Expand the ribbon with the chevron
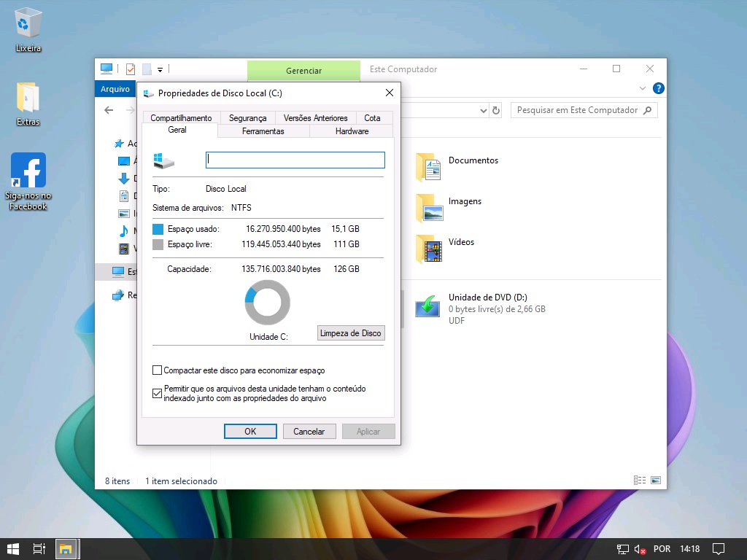Viewport: 747px width, 560px height. (642, 88)
